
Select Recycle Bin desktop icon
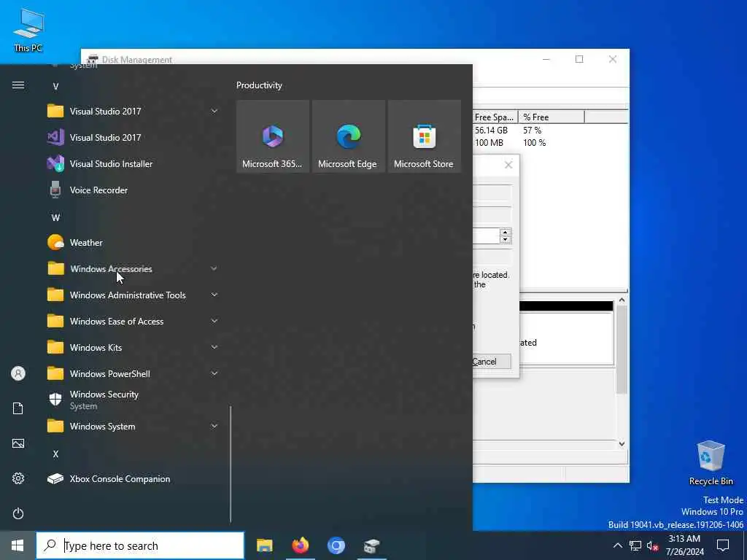(711, 463)
